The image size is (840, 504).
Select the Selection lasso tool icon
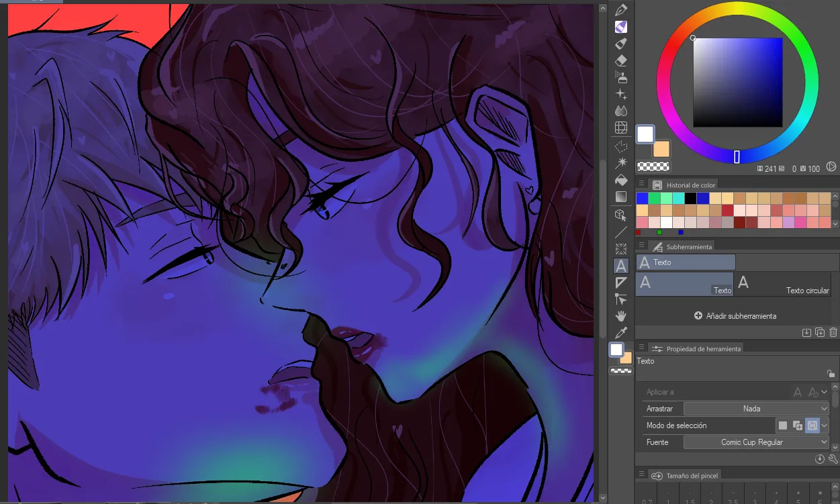(x=621, y=146)
